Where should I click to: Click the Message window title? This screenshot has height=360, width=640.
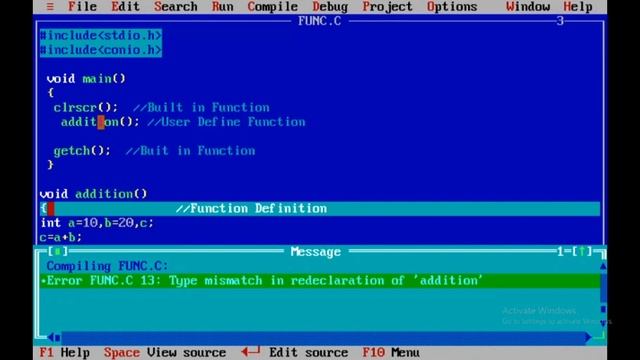(x=316, y=251)
